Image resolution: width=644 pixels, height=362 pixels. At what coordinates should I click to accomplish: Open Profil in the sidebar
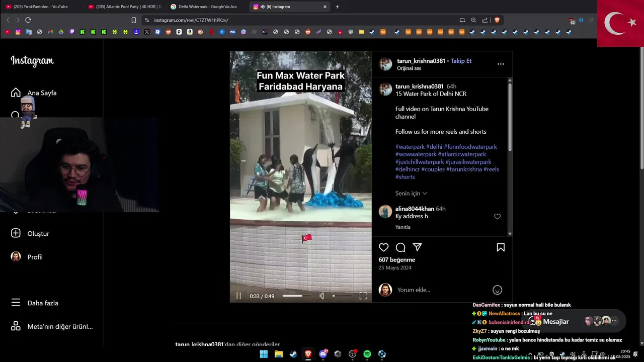pos(27,257)
